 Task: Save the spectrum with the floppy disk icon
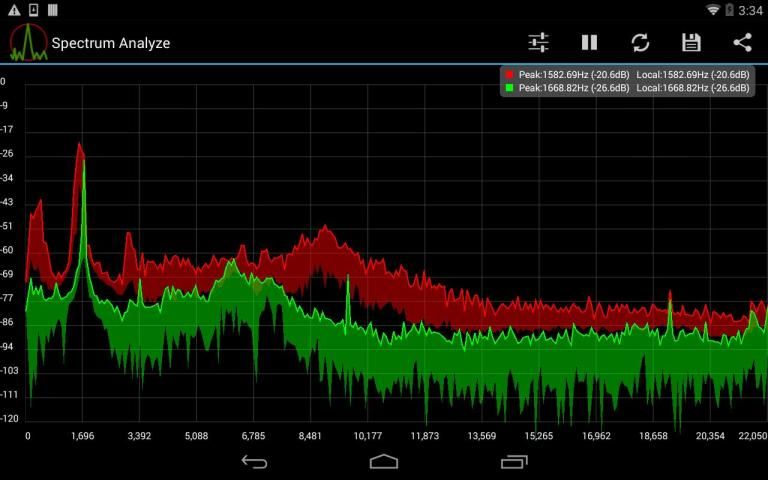pos(691,42)
